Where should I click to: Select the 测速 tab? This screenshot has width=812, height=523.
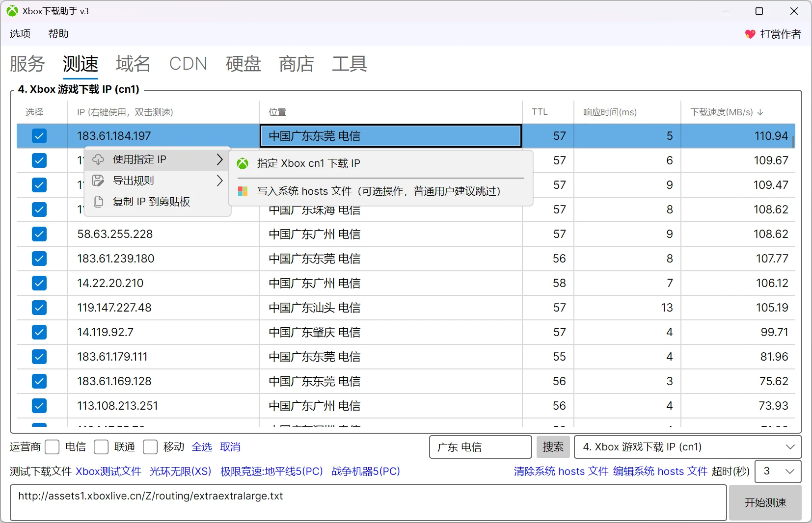pyautogui.click(x=81, y=64)
